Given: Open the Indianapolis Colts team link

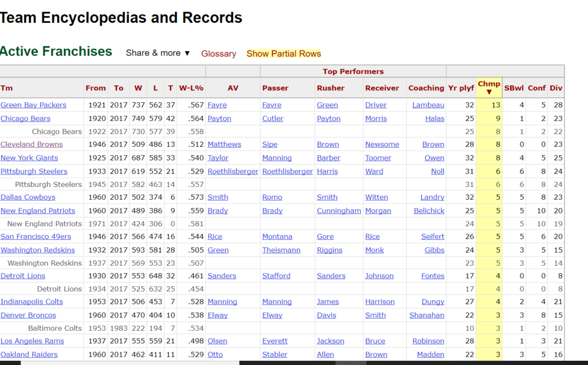Looking at the screenshot, I should pyautogui.click(x=32, y=302).
